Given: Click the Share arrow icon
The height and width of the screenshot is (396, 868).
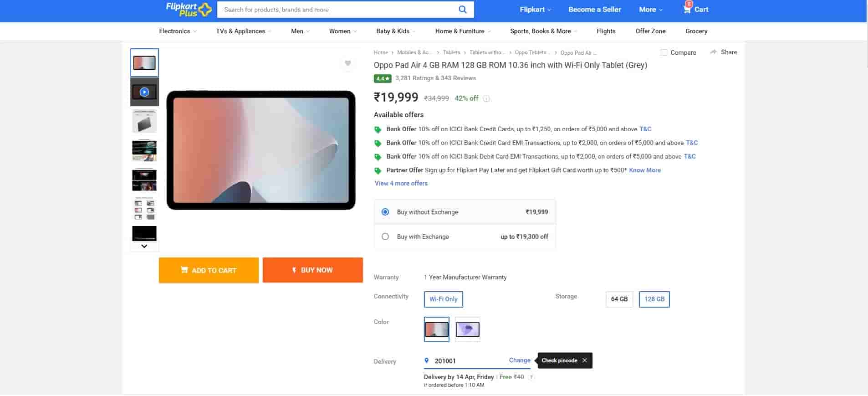Looking at the screenshot, I should coord(713,52).
